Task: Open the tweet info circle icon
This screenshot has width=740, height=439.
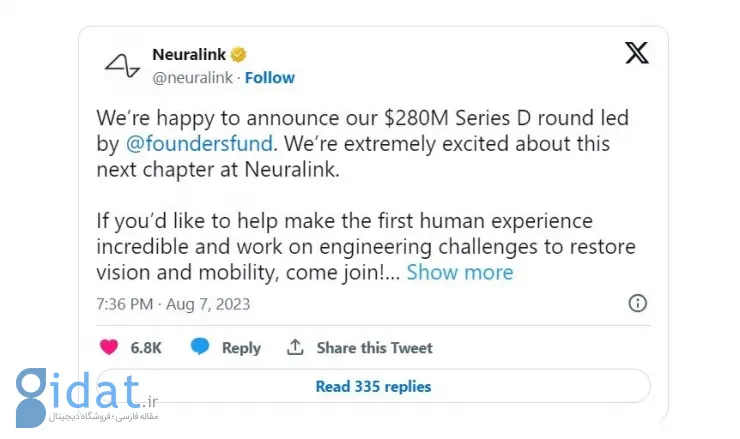Action: click(x=637, y=303)
